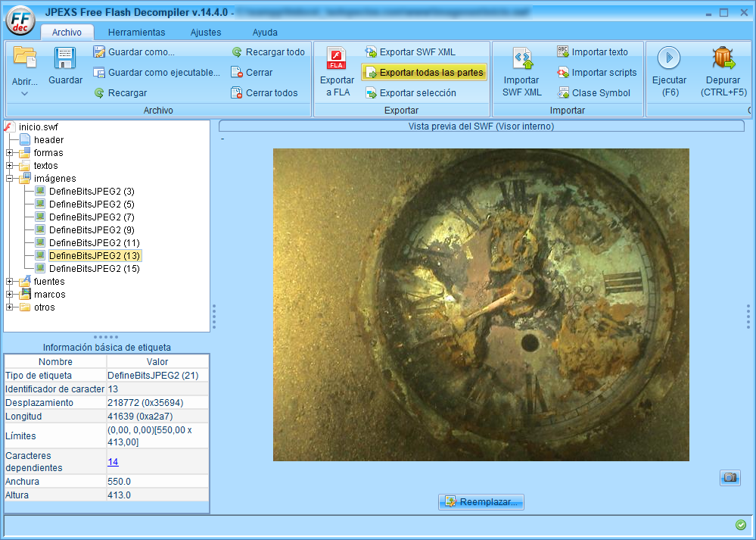756x540 pixels.
Task: Expand the formas folder
Action: click(x=10, y=153)
